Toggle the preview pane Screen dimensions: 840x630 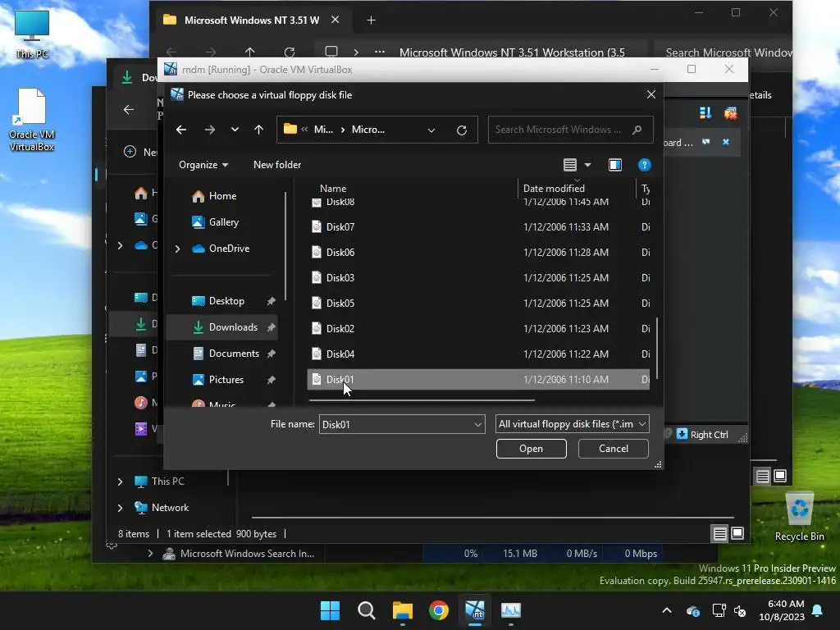pos(615,165)
